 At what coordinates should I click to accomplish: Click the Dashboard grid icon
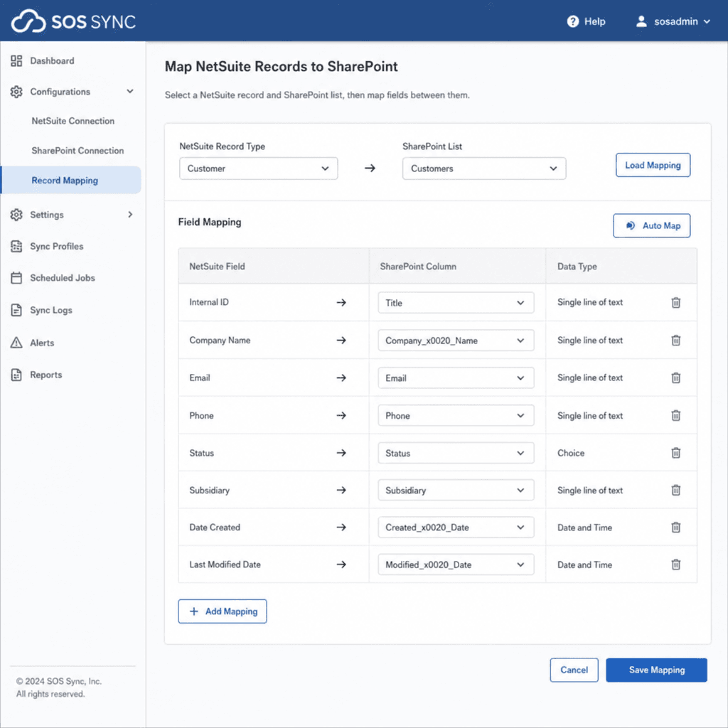tap(16, 61)
